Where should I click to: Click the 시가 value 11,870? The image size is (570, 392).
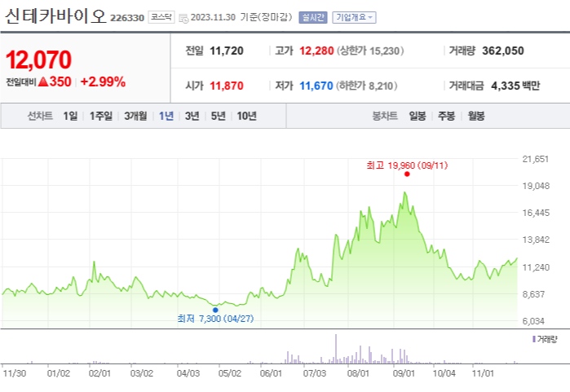point(227,86)
